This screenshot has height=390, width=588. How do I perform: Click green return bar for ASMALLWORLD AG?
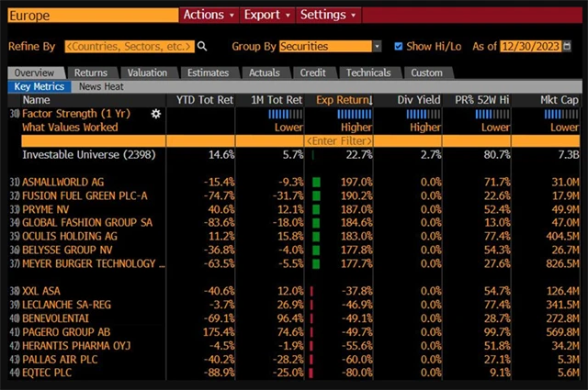pos(316,183)
